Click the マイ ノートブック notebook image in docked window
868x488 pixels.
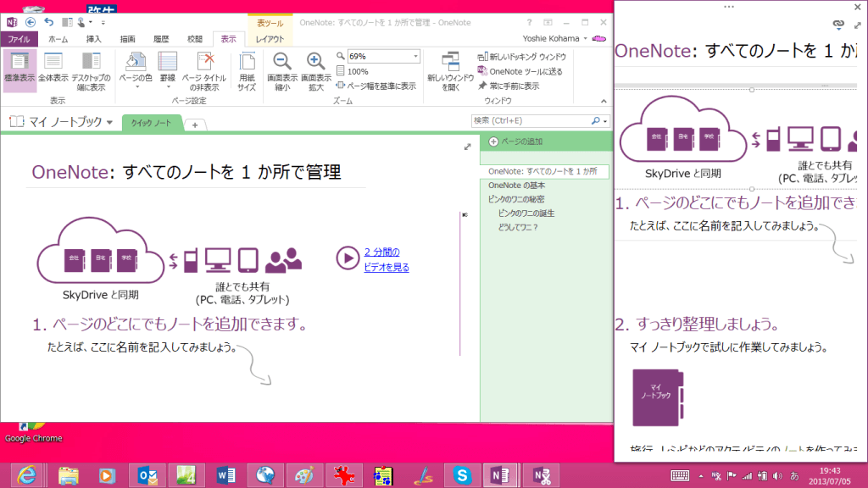[658, 397]
